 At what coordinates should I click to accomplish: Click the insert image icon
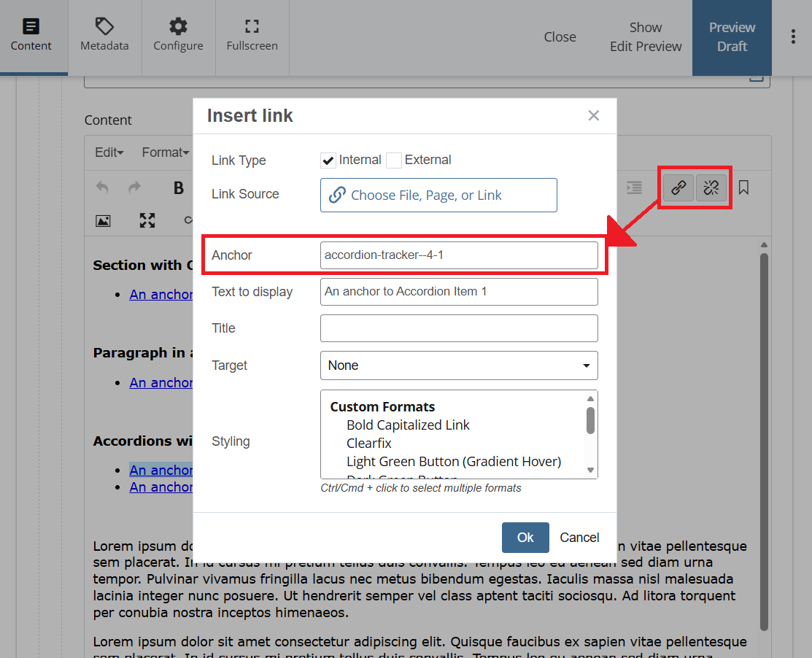pyautogui.click(x=103, y=220)
